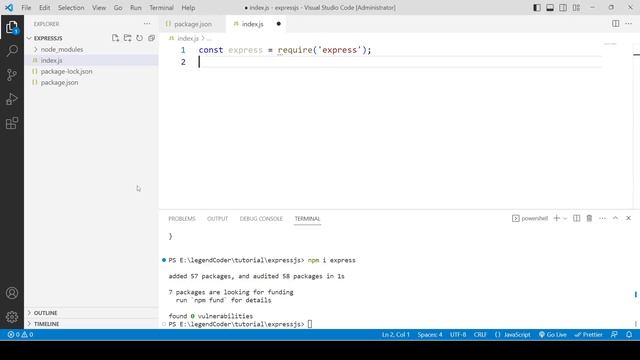Open the feedback icon in status bar
The image size is (640, 360).
coord(614,334)
